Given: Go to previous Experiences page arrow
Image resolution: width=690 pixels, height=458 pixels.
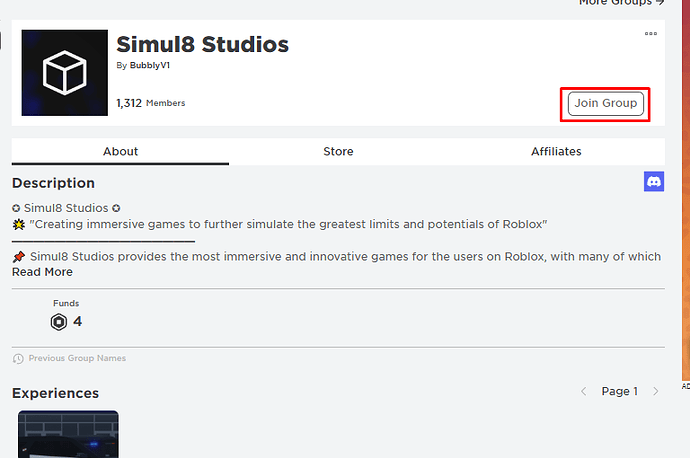Looking at the screenshot, I should click(x=584, y=392).
